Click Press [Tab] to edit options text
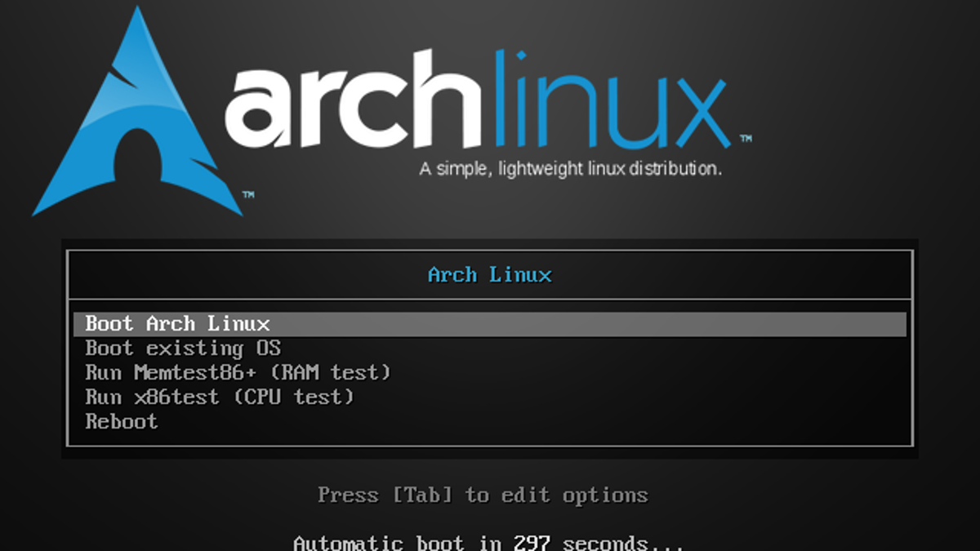The width and height of the screenshot is (980, 551). 483,495
